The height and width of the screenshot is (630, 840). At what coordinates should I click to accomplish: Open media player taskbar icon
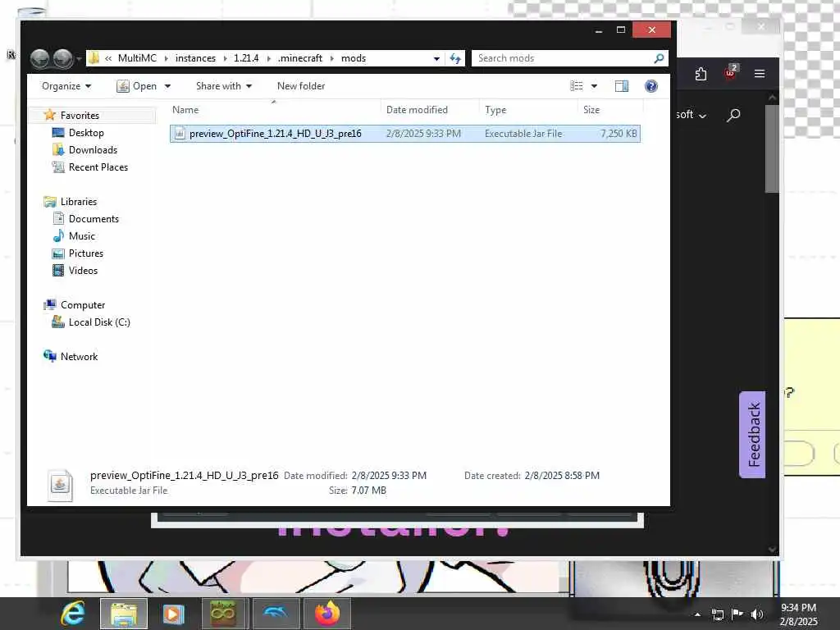[173, 614]
